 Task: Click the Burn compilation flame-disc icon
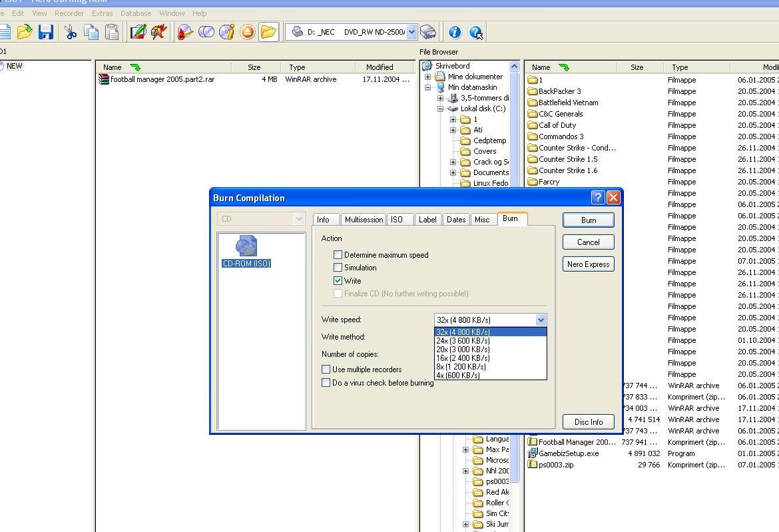click(x=185, y=32)
